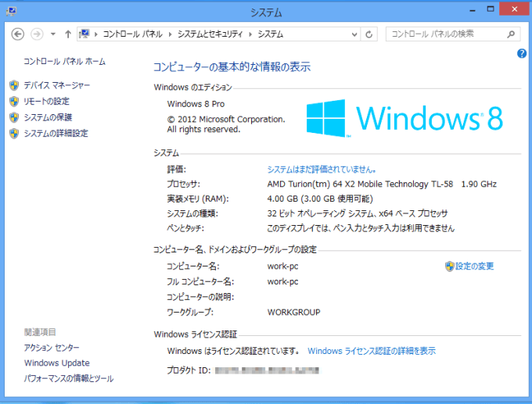The image size is (532, 404).
Task: Click shield icon beside システムの詳細設定
Action: (x=14, y=133)
